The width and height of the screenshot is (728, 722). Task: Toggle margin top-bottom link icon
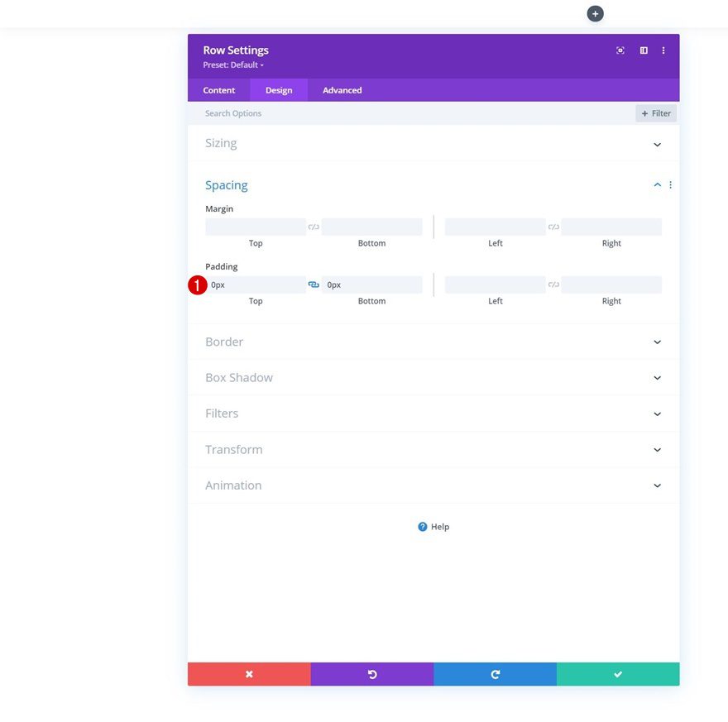click(314, 227)
